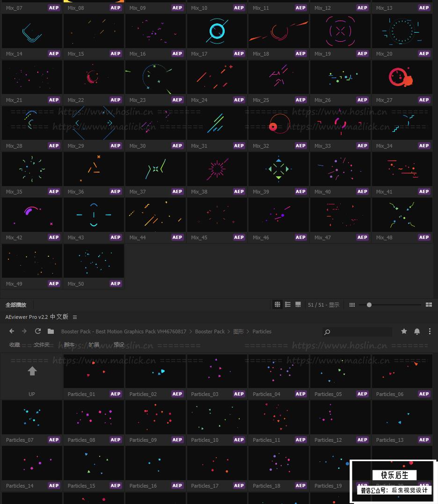Click the Mix_46 label

click(261, 238)
